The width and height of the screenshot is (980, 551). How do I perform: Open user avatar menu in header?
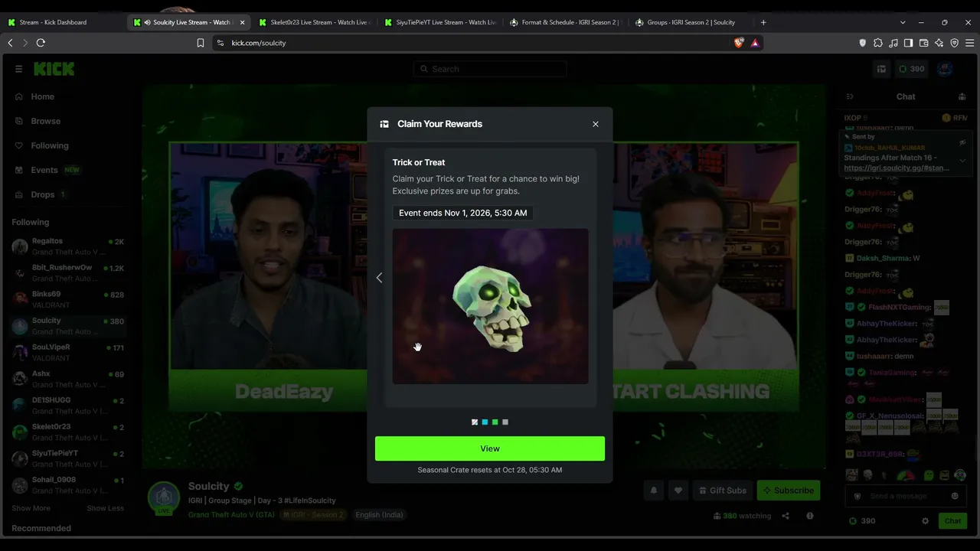pos(945,69)
